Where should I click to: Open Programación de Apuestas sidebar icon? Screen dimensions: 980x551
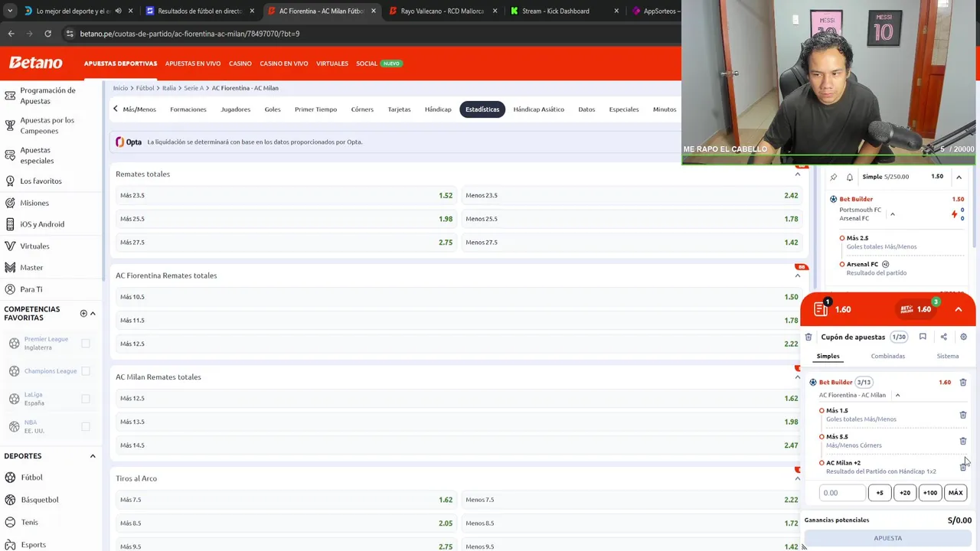pos(10,96)
